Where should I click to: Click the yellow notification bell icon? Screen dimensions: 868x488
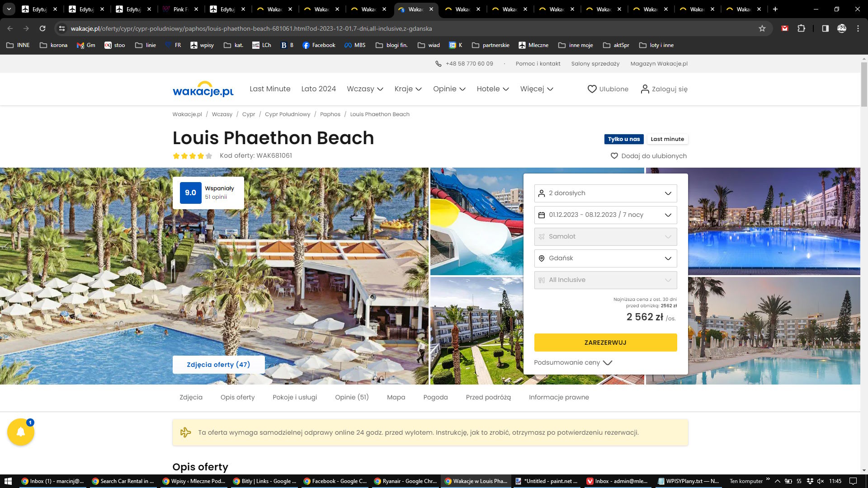[x=20, y=432]
